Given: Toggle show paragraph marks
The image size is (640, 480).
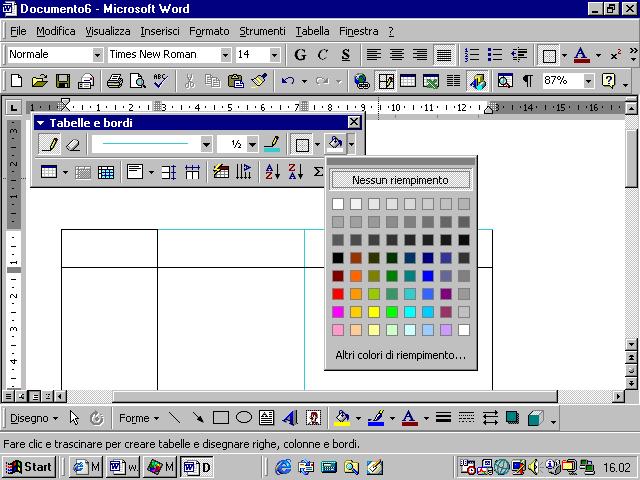Looking at the screenshot, I should [x=528, y=81].
